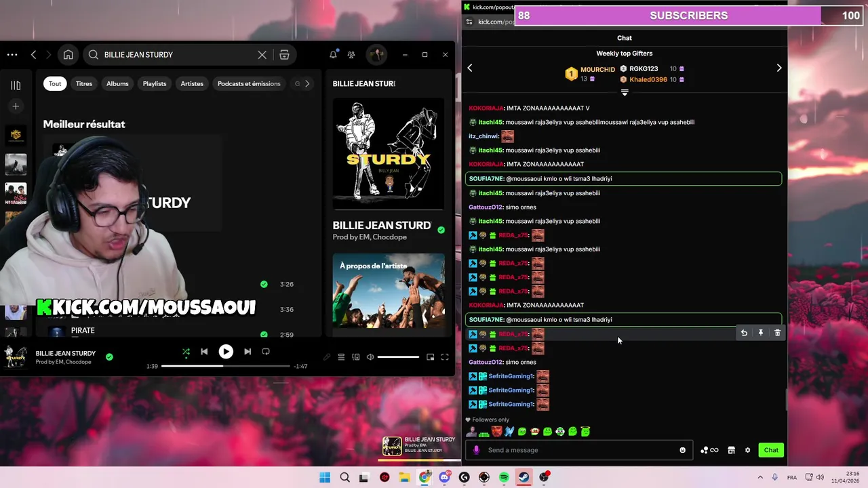
Task: Collapse the Weekly top Gifters panel
Action: [625, 92]
